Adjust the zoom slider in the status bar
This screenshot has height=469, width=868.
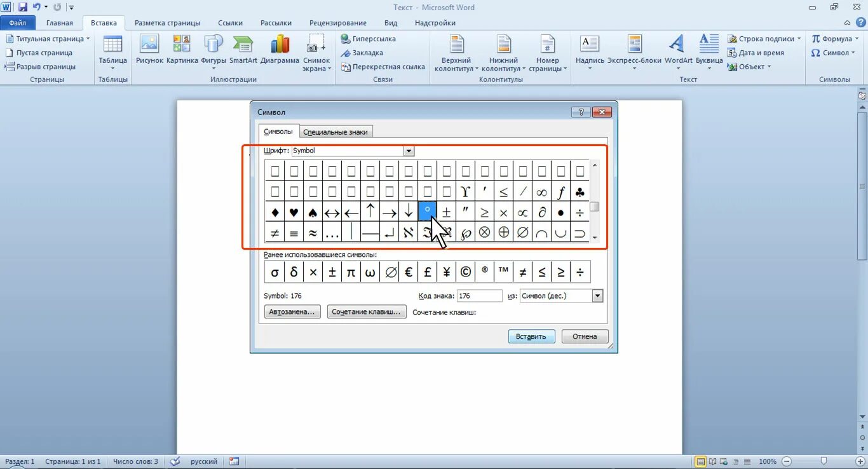coord(824,461)
